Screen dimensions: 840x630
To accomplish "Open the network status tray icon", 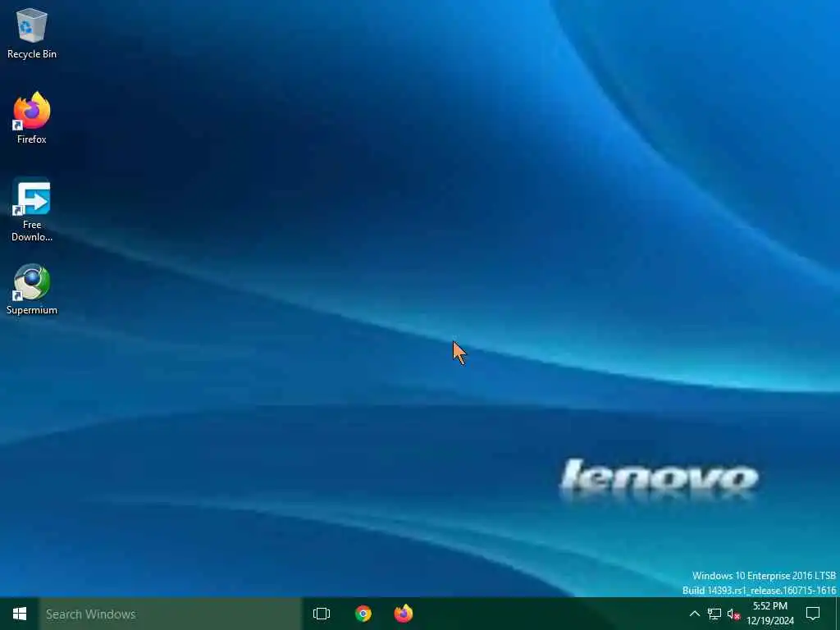I will (714, 614).
